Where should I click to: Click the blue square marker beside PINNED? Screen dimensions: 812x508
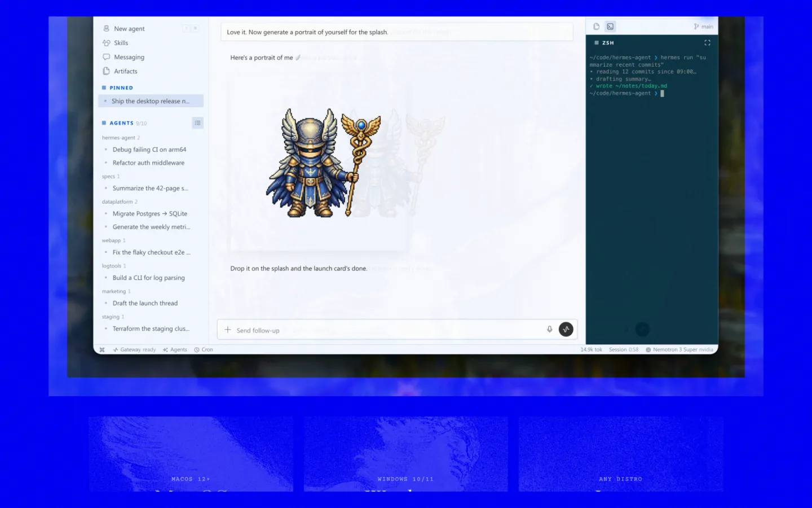[104, 87]
